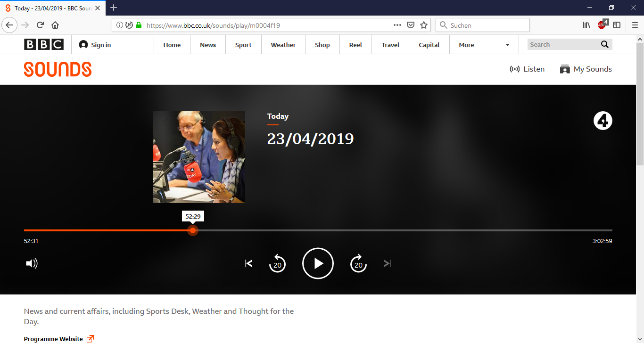Skip forward 20 seconds
The image size is (644, 343).
[x=358, y=263]
